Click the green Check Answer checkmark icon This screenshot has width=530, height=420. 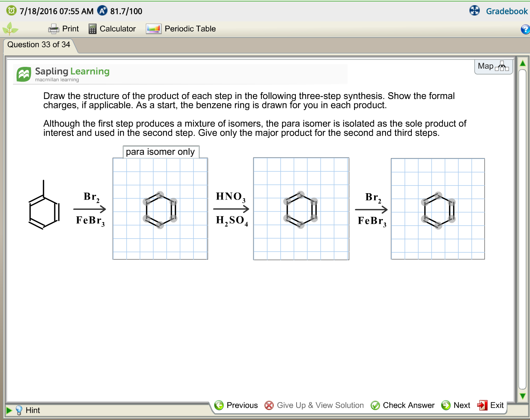375,406
